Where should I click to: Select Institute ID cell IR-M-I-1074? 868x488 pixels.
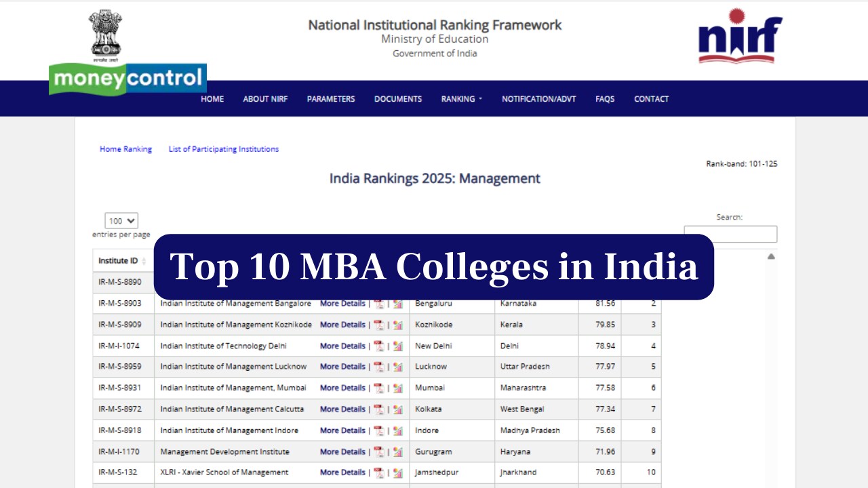point(123,346)
